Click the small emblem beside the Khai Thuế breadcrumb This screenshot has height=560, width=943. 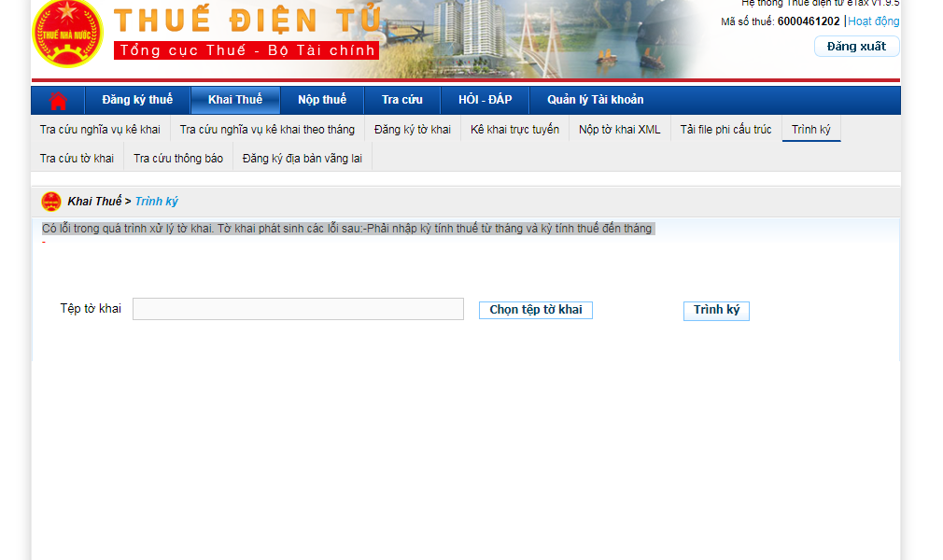click(x=51, y=202)
